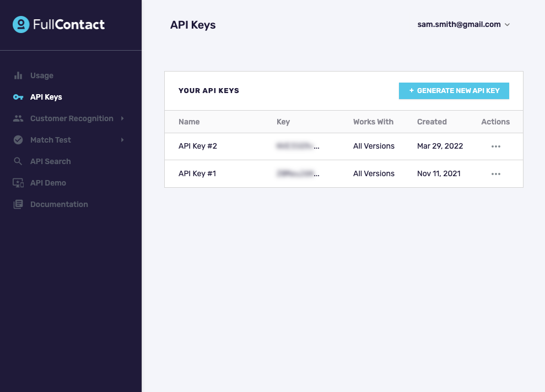
Task: Click the Key column header
Action: [x=283, y=122]
